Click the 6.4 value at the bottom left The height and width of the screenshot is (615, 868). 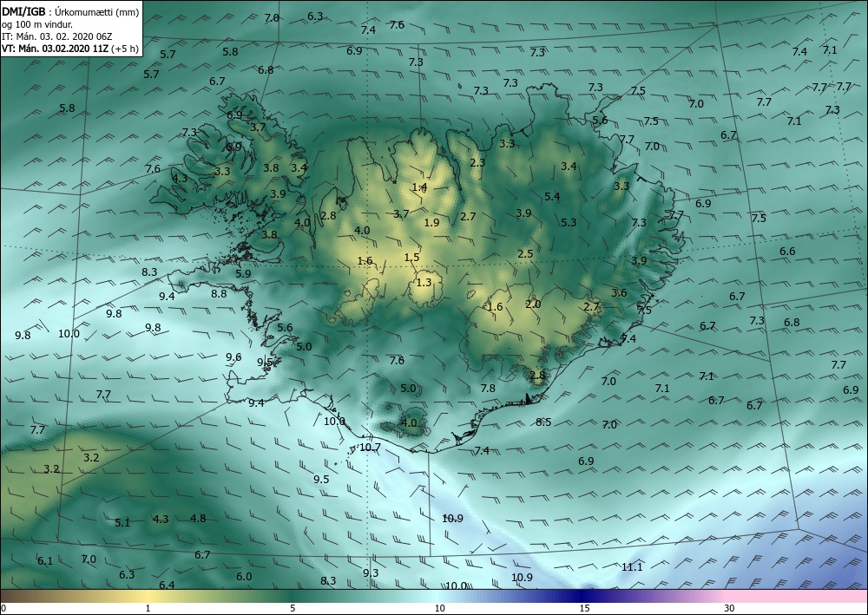pos(167,586)
